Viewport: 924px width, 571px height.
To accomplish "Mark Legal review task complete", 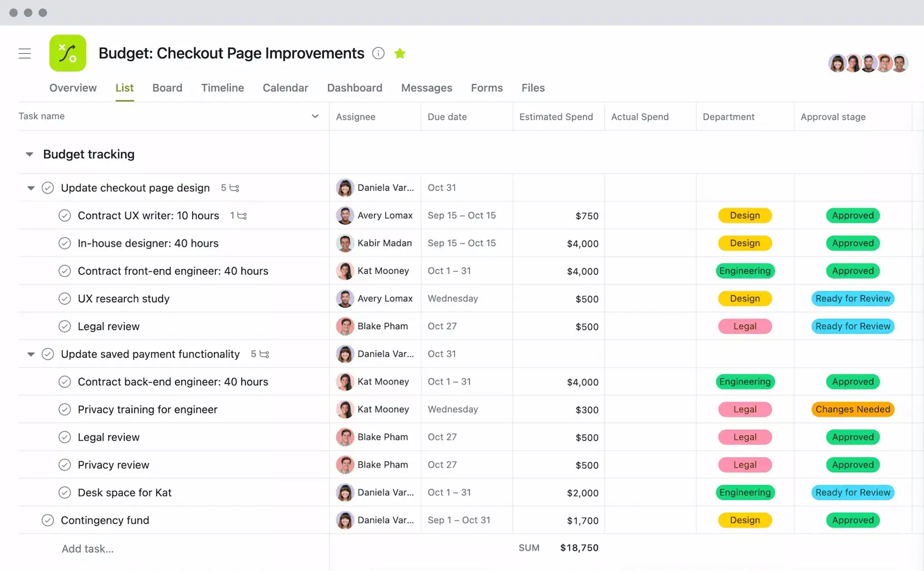I will pos(64,326).
